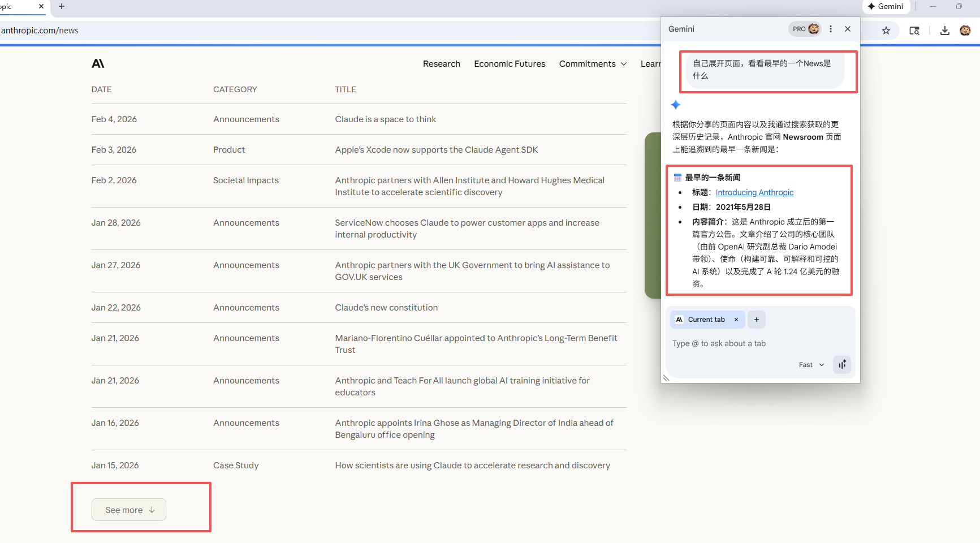Open the Introducing Anthropic link in Gemini
Image resolution: width=980 pixels, height=543 pixels.
tap(754, 192)
